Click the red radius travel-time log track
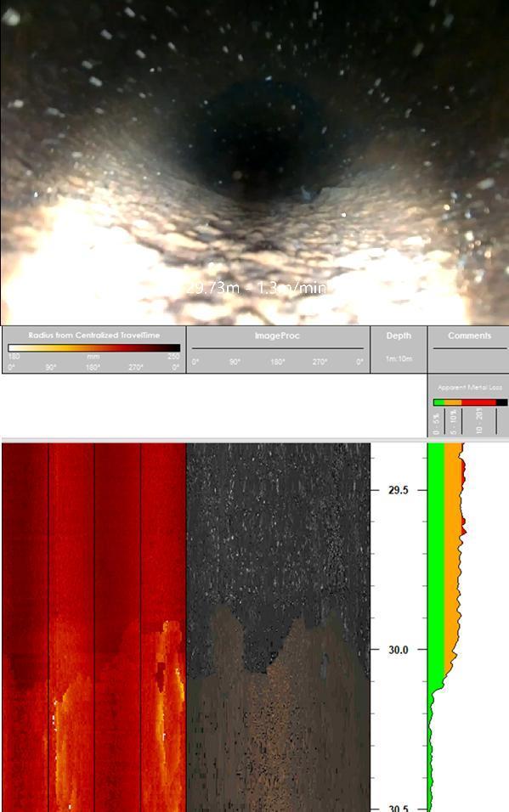This screenshot has width=509, height=812. 93,627
